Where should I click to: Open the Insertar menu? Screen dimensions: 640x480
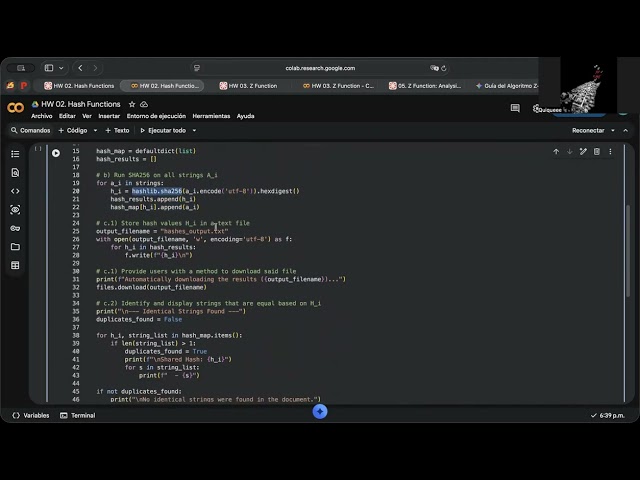tap(109, 116)
